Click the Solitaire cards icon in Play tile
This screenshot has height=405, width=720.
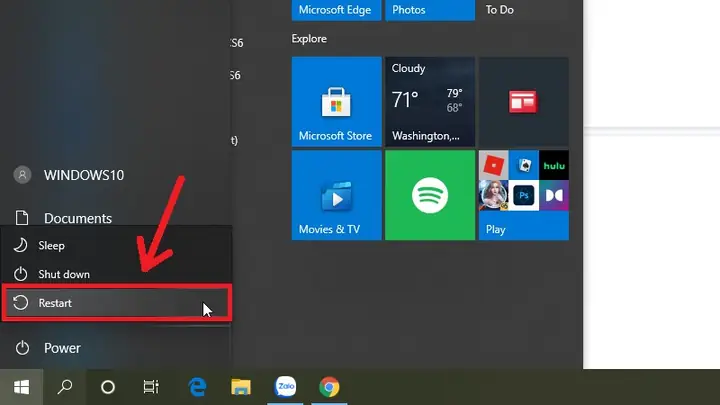(x=524, y=165)
